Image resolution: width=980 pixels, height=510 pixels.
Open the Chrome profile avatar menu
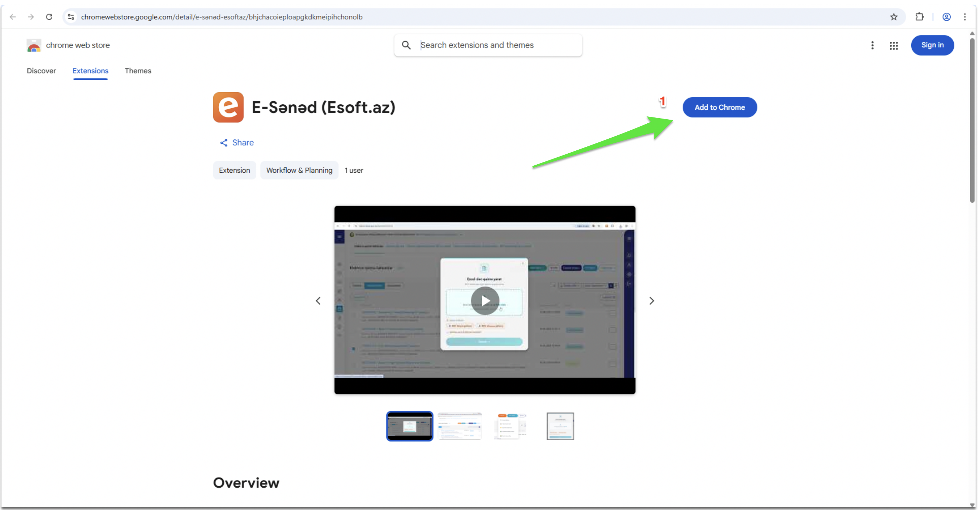(946, 17)
